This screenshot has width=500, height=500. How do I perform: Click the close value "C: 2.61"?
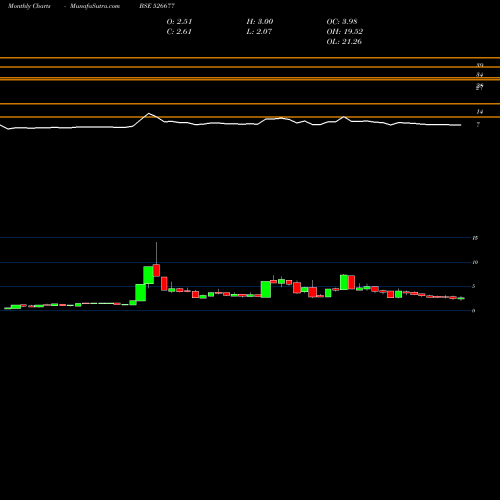tap(179, 31)
